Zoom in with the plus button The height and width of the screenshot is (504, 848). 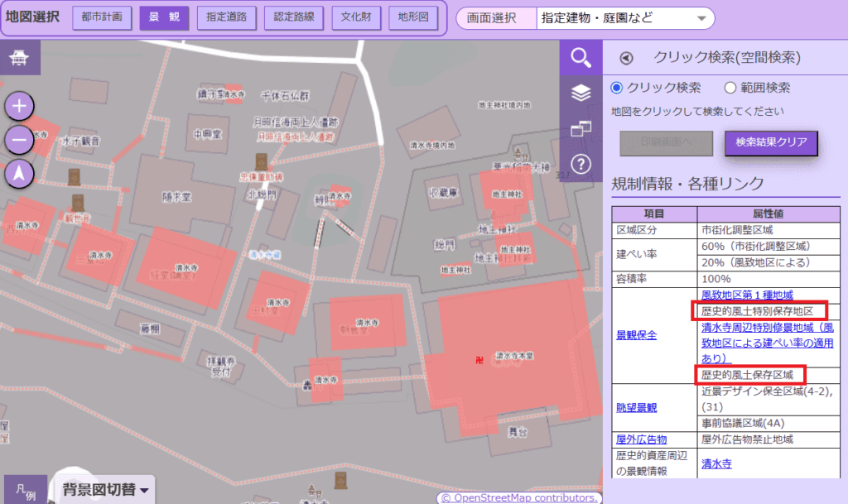point(20,106)
